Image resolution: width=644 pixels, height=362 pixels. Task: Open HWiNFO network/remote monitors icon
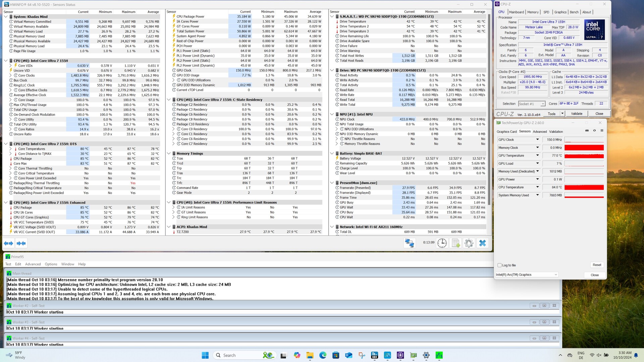click(409, 243)
